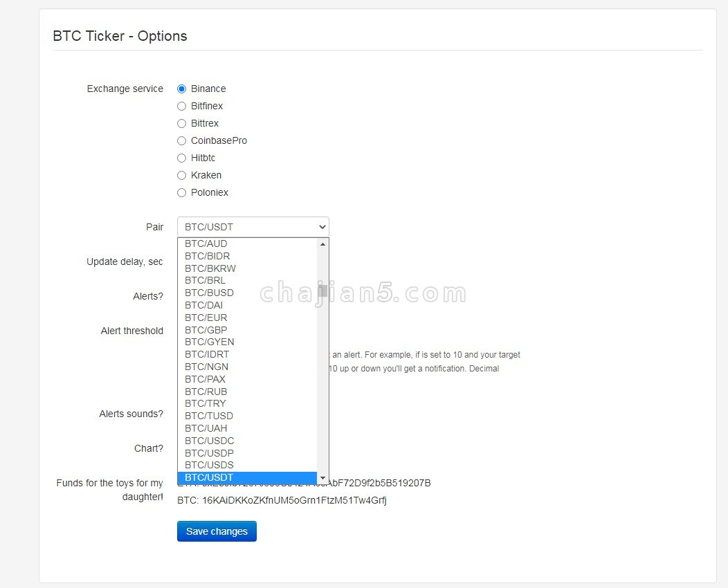Pick BTC/BKRW in the dropdown list
This screenshot has width=728, height=588.
(x=248, y=268)
